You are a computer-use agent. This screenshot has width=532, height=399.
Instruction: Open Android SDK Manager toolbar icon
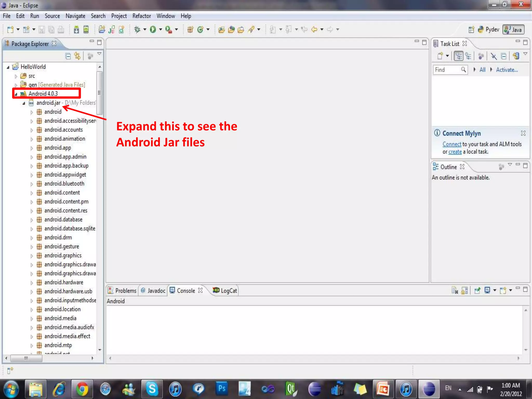tap(76, 30)
